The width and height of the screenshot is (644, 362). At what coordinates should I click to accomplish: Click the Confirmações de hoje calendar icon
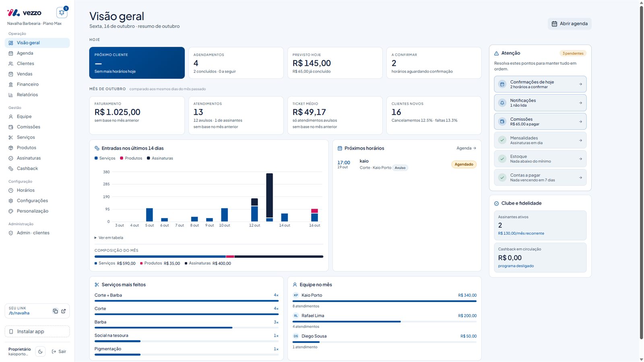[x=502, y=84]
